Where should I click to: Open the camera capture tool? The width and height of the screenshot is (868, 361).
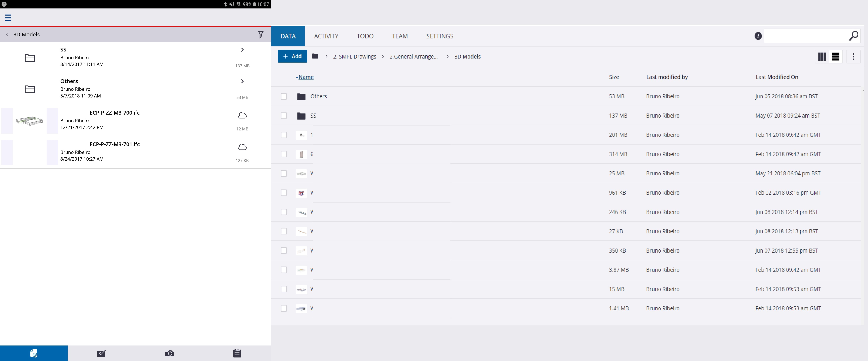169,353
